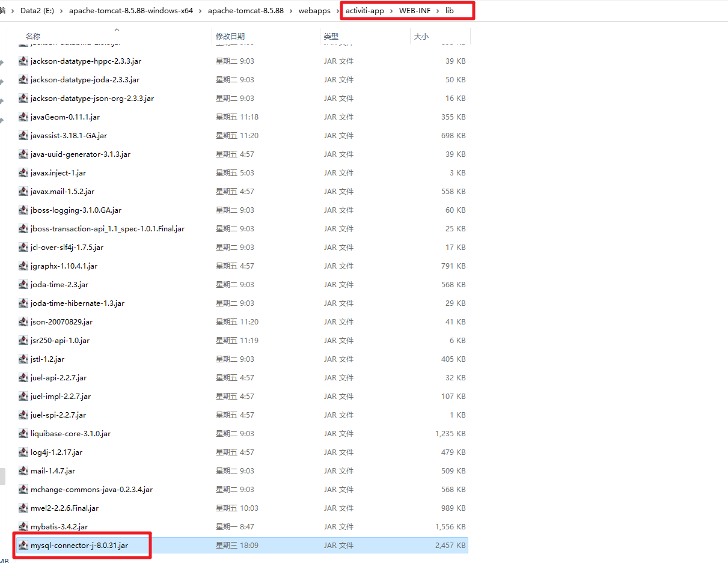Click the lib breadcrumb segment
This screenshot has height=563, width=728.
(x=450, y=11)
